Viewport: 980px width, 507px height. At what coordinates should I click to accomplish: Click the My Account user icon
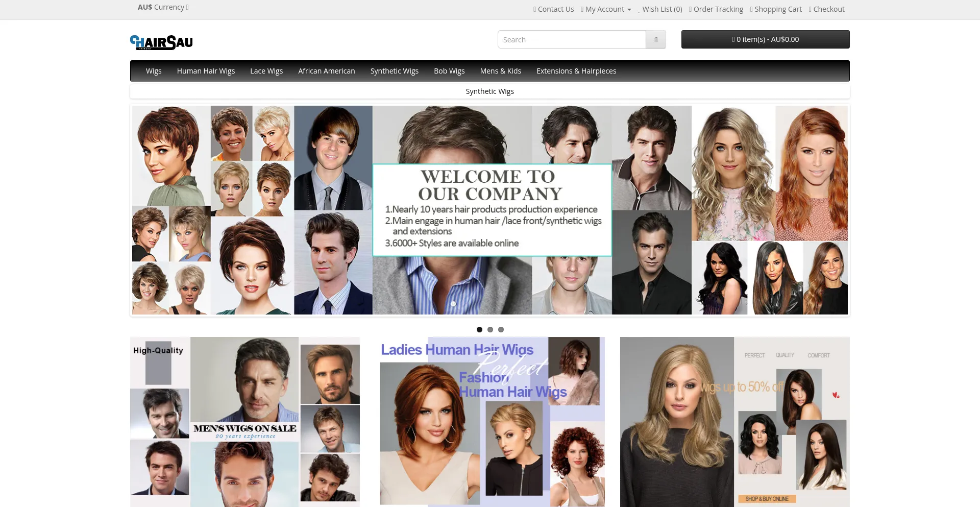click(582, 9)
